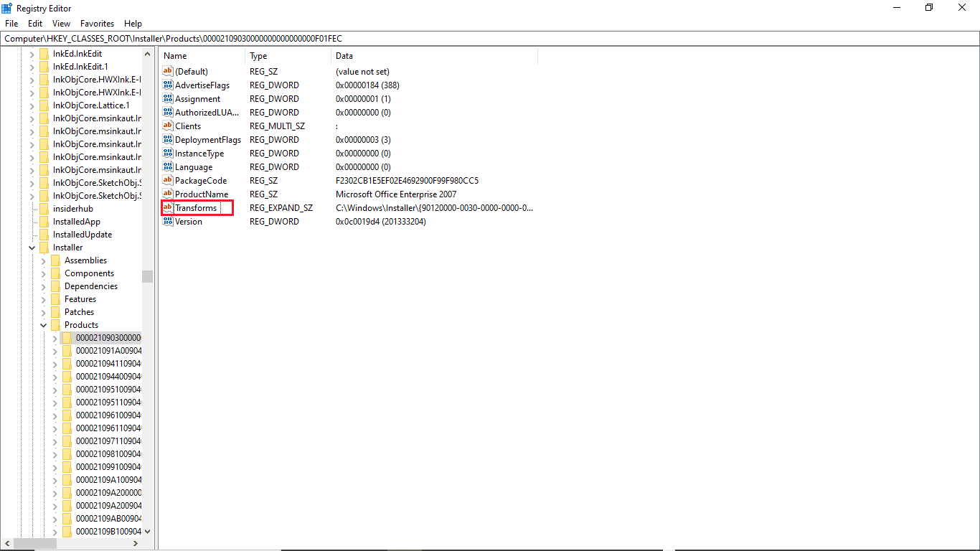The height and width of the screenshot is (551, 980).
Task: Expand the Patches key node
Action: tap(43, 312)
